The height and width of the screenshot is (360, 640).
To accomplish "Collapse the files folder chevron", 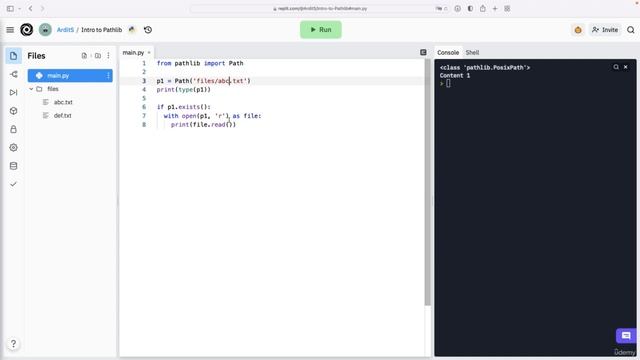I will click(31, 89).
